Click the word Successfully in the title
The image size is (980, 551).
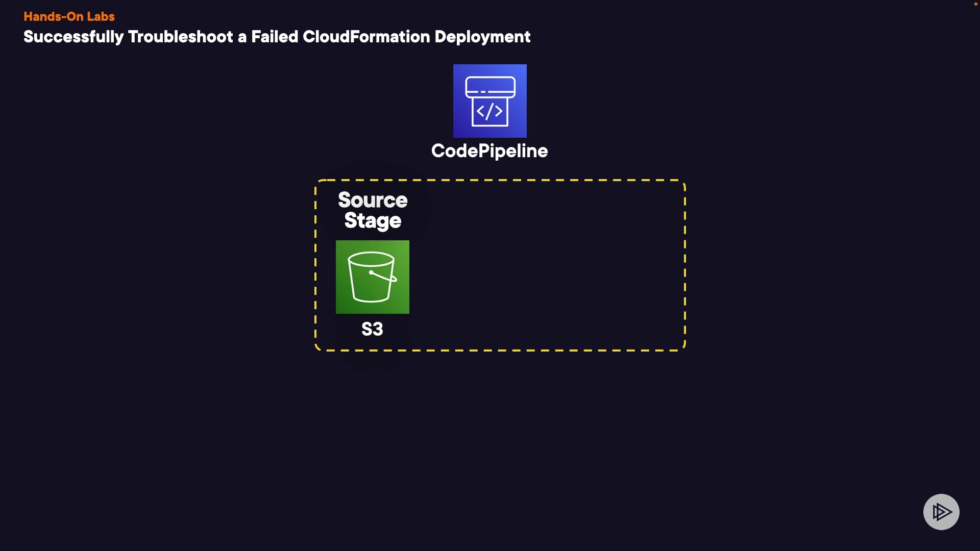coord(73,37)
